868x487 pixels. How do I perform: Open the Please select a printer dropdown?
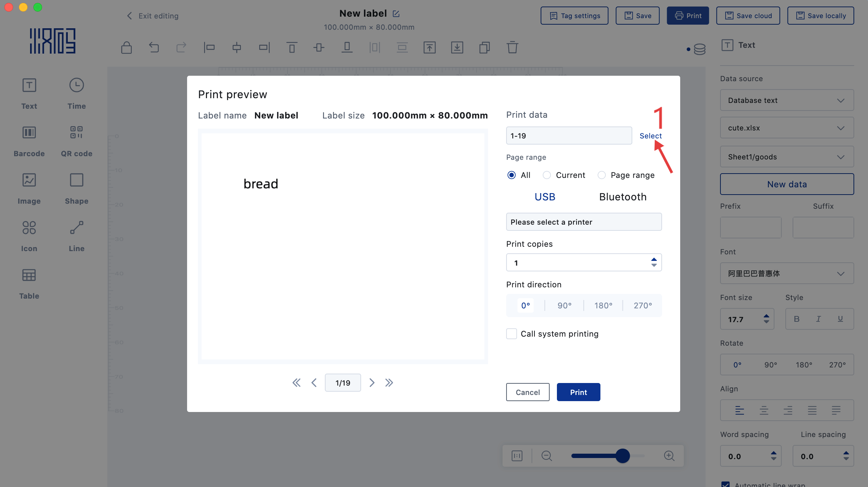point(584,222)
